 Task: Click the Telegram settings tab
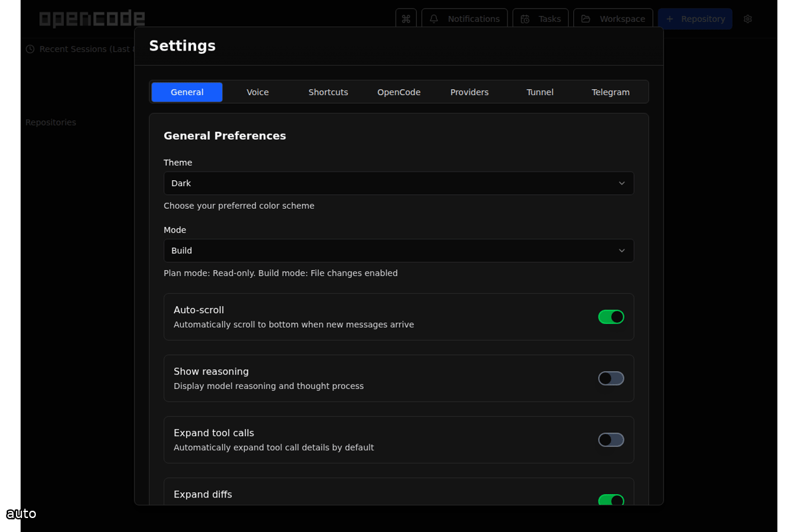(x=610, y=92)
